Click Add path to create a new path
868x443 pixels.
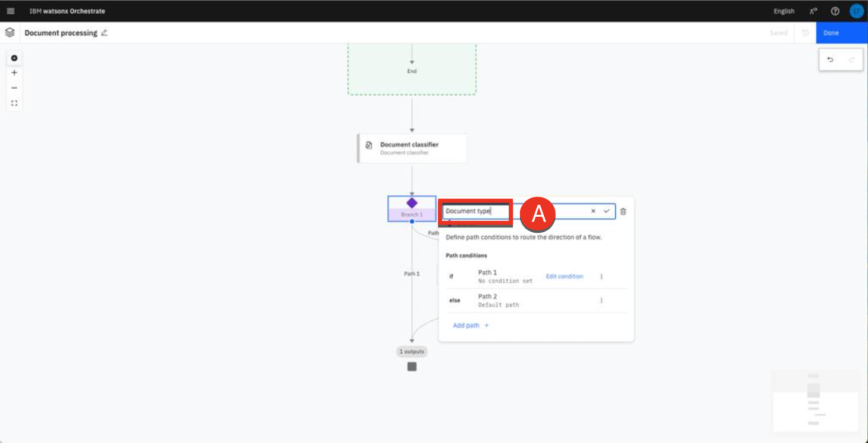coord(471,326)
